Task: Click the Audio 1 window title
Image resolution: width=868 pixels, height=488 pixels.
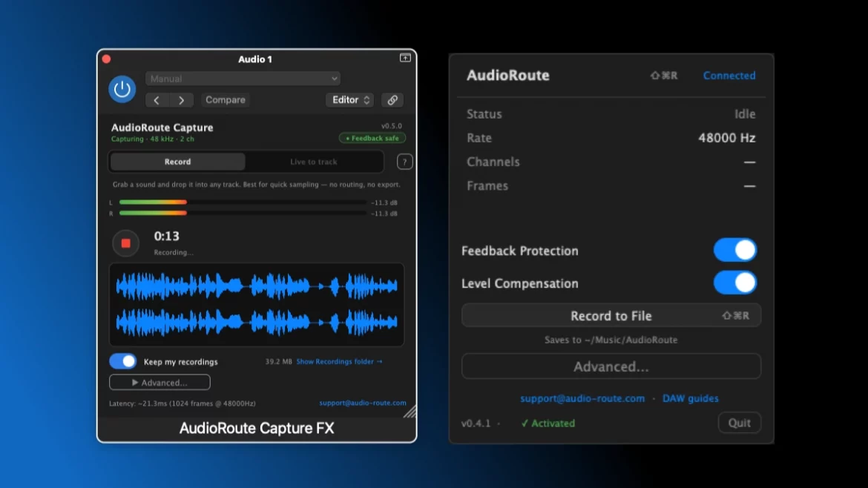Action: click(x=255, y=59)
